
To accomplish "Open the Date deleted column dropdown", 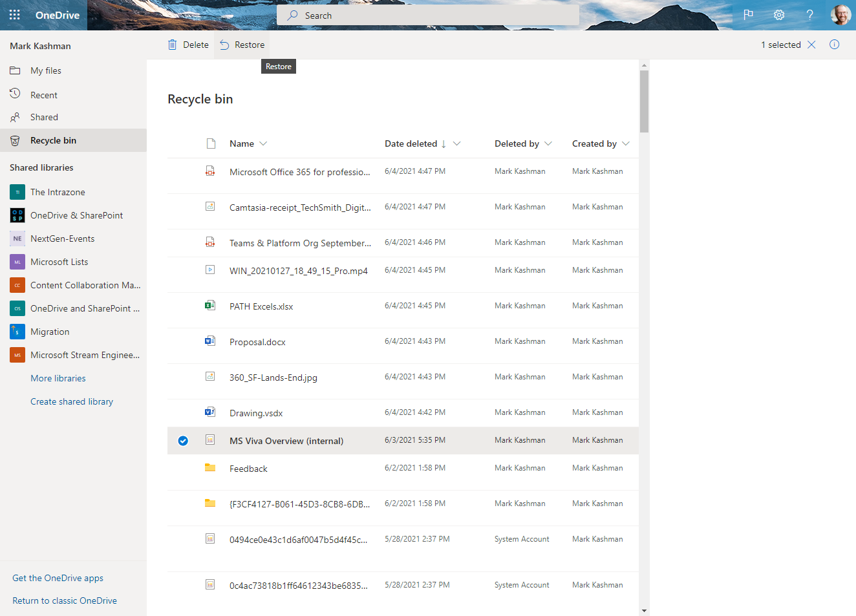I will (456, 143).
